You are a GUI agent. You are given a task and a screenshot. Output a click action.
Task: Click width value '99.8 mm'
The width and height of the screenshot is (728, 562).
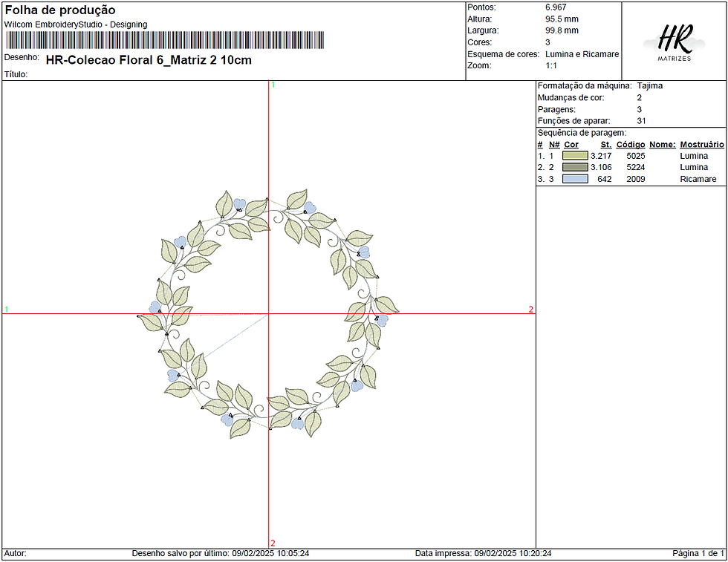coord(562,30)
